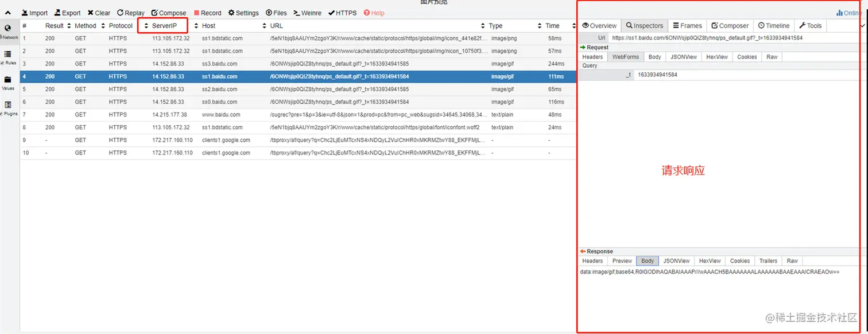Open the Composer tab
Image resolution: width=868 pixels, height=334 pixels.
(x=730, y=25)
